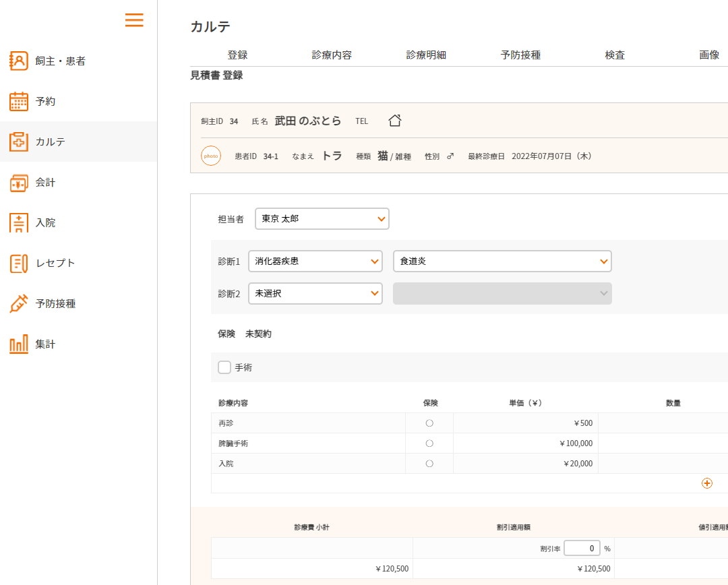Click the last visit date 2022年07月07日

pyautogui.click(x=551, y=156)
